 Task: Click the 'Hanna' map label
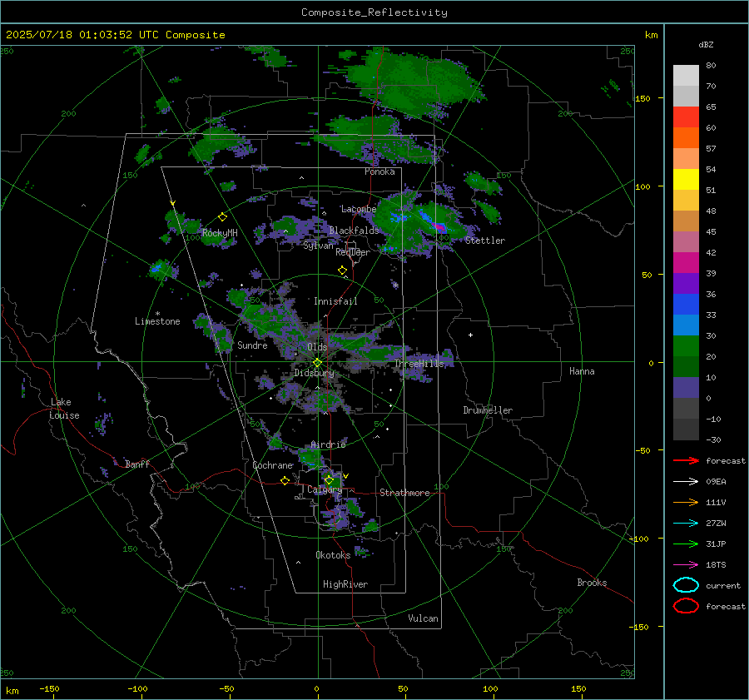point(582,371)
